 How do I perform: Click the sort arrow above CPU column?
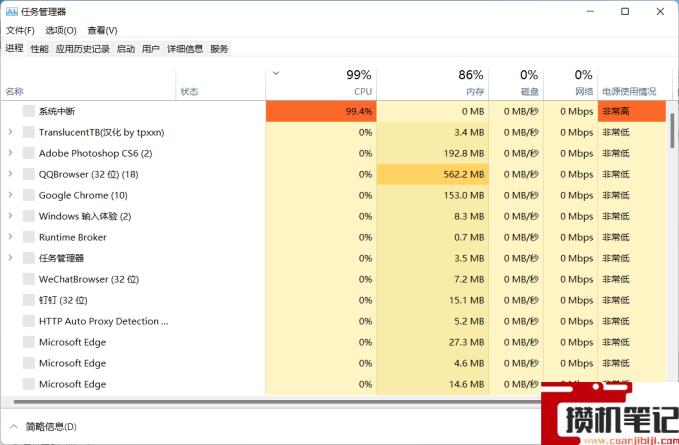[276, 73]
